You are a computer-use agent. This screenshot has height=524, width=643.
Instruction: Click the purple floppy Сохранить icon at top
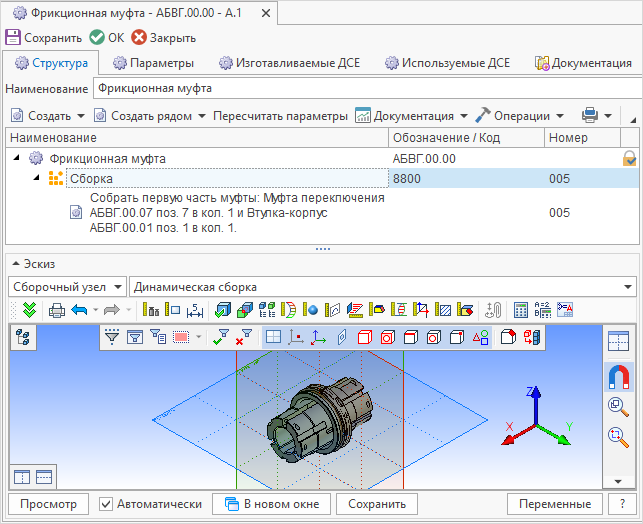13,37
